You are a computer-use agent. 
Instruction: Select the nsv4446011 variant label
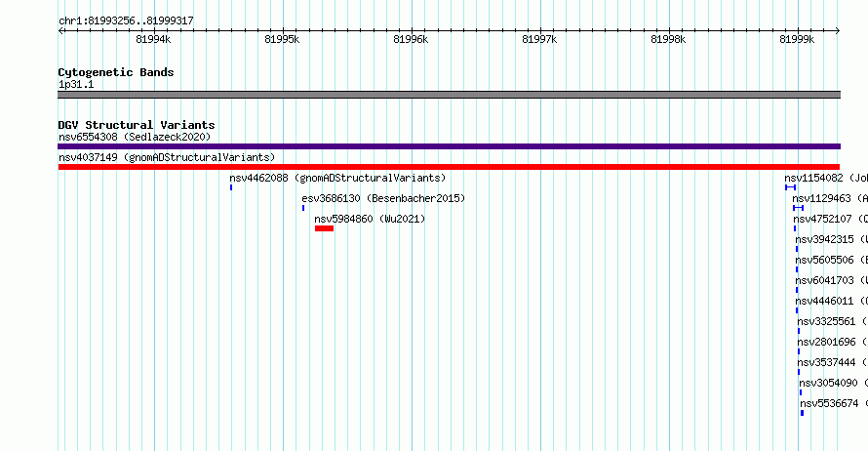point(832,301)
